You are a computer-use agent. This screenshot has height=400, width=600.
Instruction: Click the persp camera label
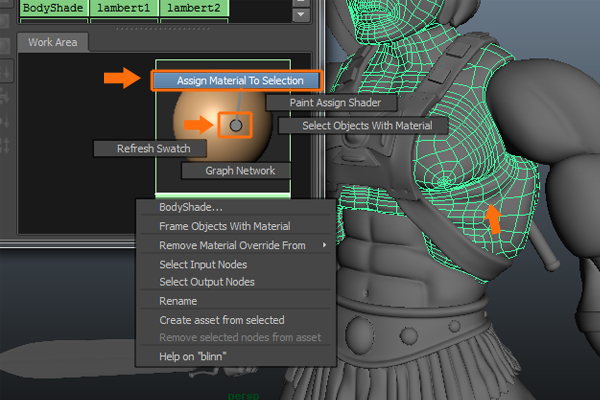click(x=243, y=396)
